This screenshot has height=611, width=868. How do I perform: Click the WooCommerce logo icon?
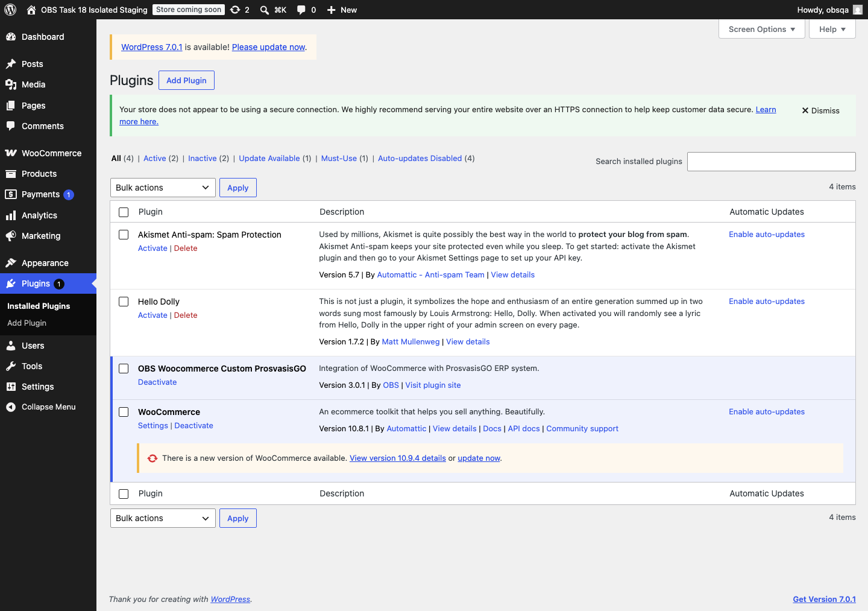(x=11, y=153)
